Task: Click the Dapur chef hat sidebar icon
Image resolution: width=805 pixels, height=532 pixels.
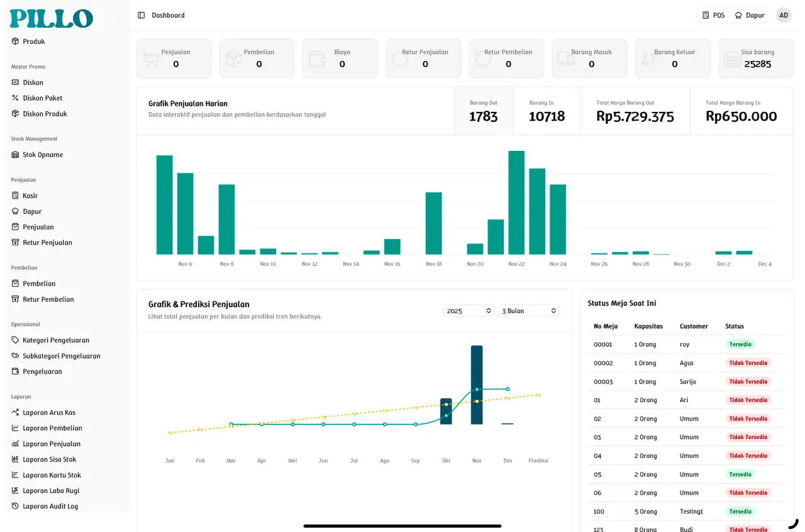Action: [16, 211]
